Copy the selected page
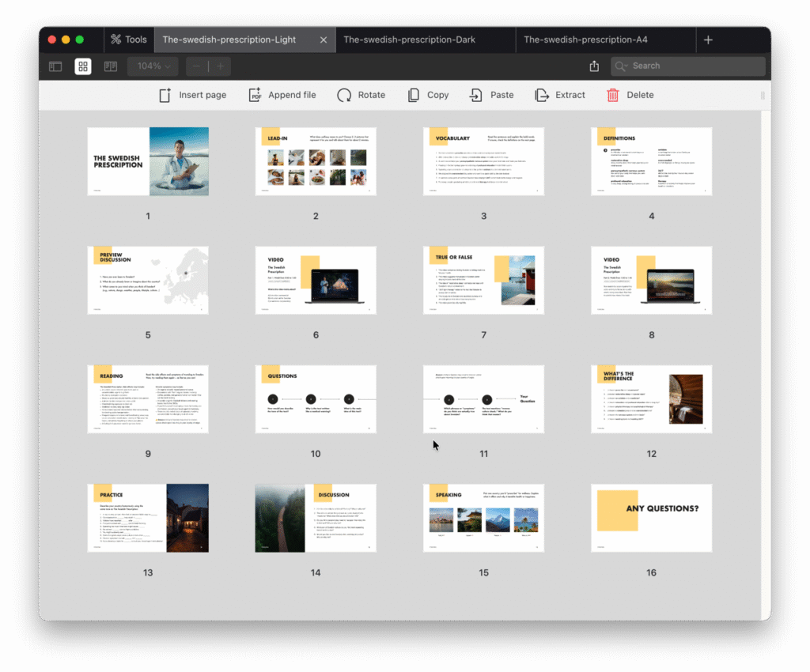 pos(428,95)
